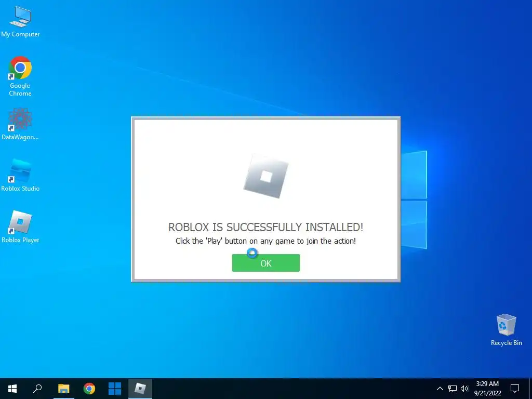Open File Explorer from the taskbar
532x399 pixels.
tap(63, 389)
